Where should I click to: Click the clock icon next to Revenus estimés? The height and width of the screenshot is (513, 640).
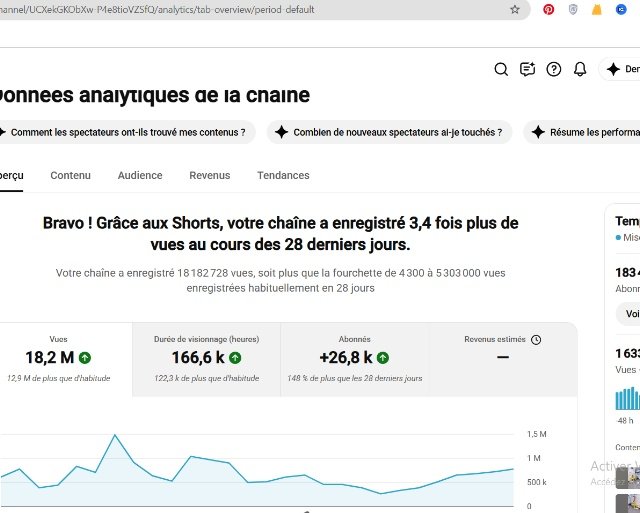(x=536, y=340)
